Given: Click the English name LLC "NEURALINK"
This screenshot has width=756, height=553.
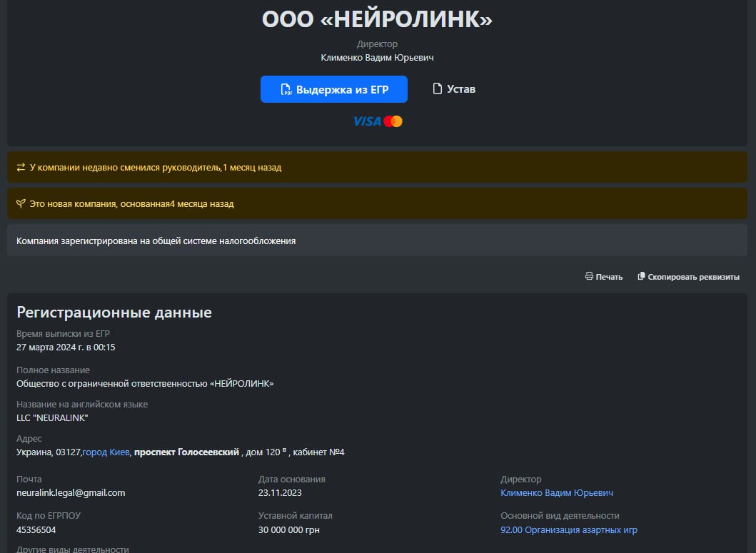Looking at the screenshot, I should click(x=52, y=418).
